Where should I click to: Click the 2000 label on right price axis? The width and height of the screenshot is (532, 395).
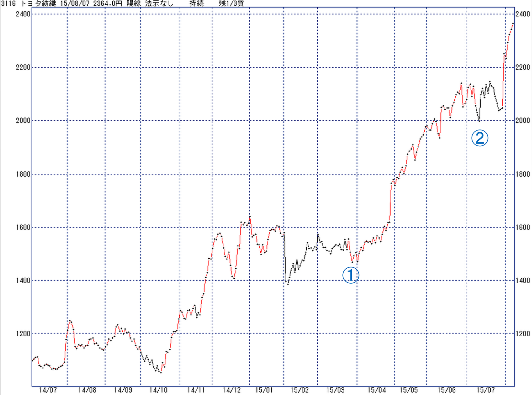(x=523, y=120)
